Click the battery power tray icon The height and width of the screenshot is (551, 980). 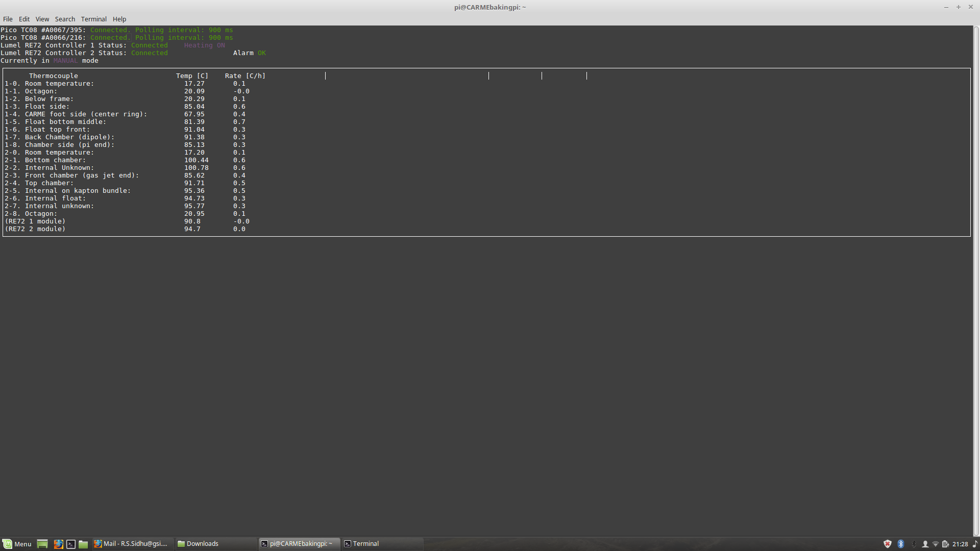click(x=945, y=544)
